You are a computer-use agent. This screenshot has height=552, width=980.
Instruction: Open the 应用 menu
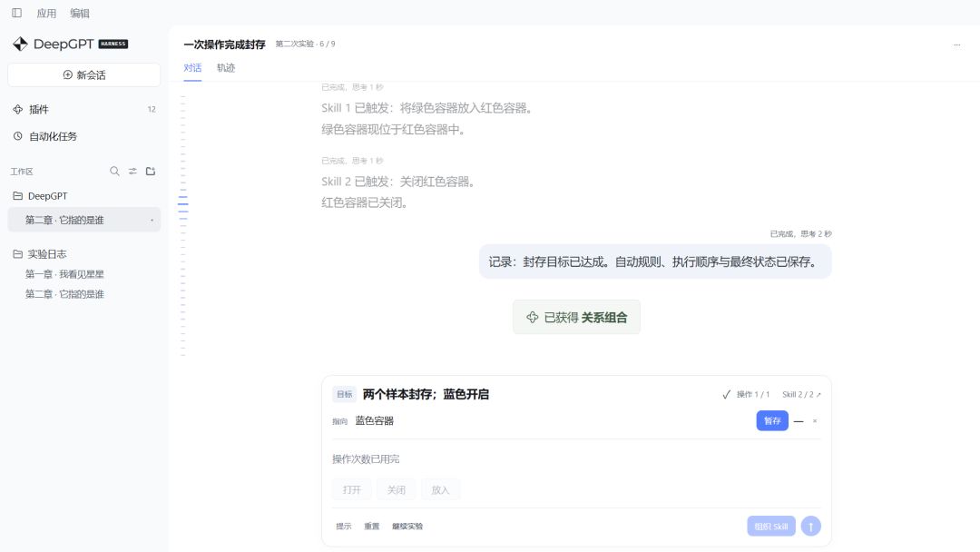[x=46, y=13]
